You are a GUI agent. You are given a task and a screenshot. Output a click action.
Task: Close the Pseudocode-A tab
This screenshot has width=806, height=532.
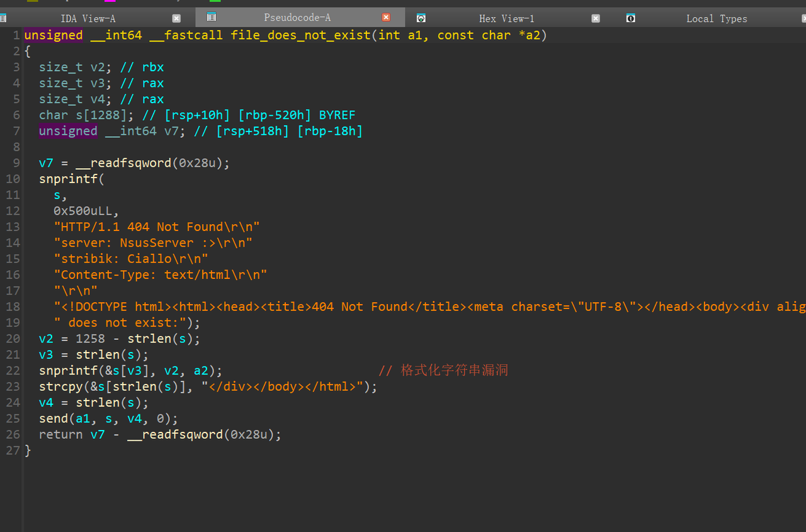tap(386, 18)
